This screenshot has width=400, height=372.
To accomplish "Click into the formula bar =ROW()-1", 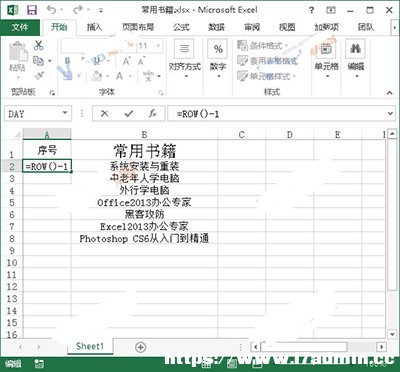I will tap(277, 114).
